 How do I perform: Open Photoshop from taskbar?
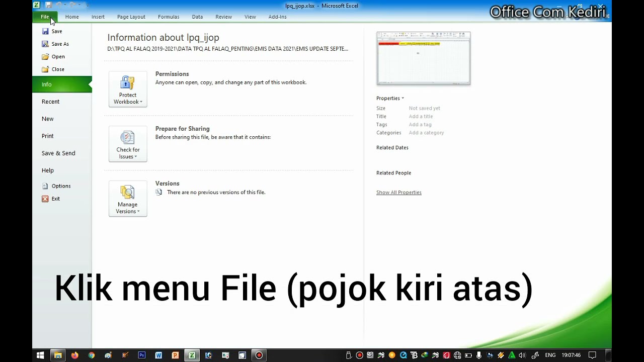(x=142, y=355)
